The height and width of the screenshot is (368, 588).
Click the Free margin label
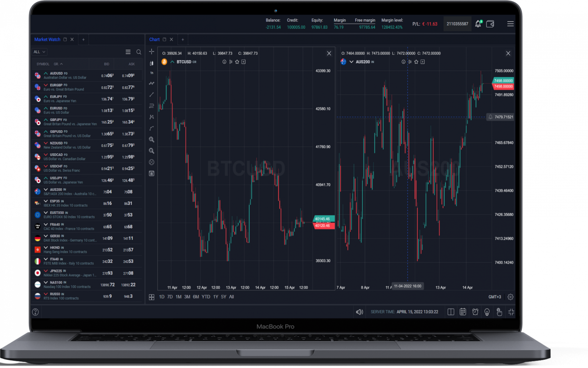pos(365,20)
